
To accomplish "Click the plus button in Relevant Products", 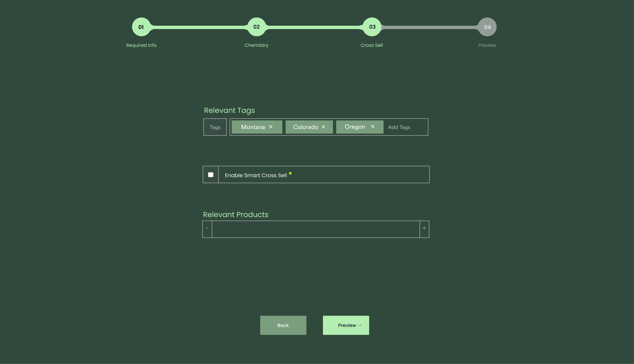I will (424, 229).
